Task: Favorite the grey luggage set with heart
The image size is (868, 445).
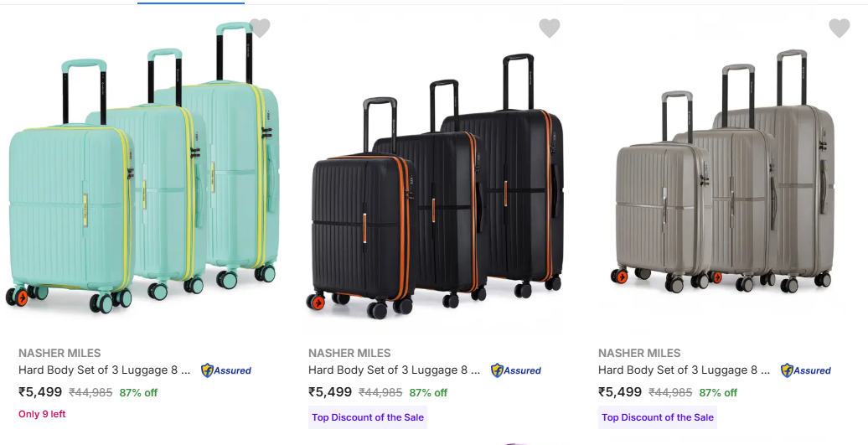Action: click(x=839, y=28)
